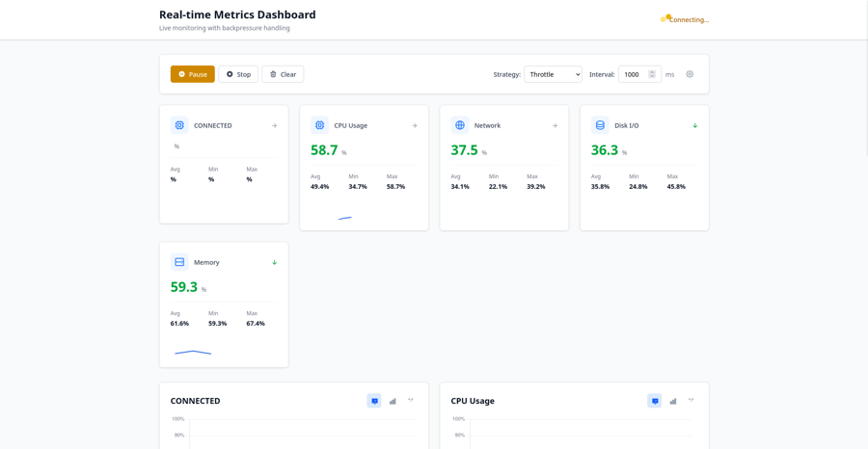Click the Network Min value 22.1%
Image resolution: width=868 pixels, height=449 pixels.
coord(499,187)
